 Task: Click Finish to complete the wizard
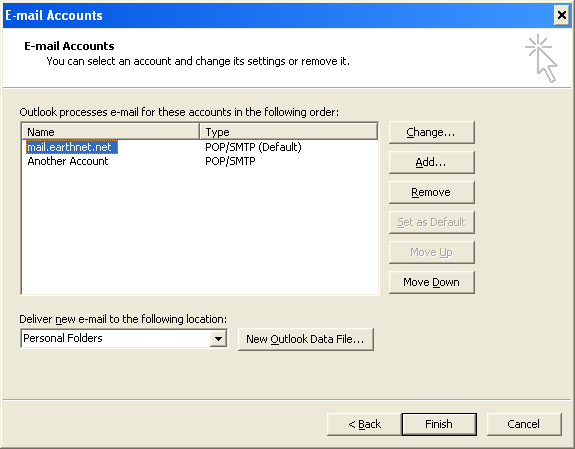439,424
